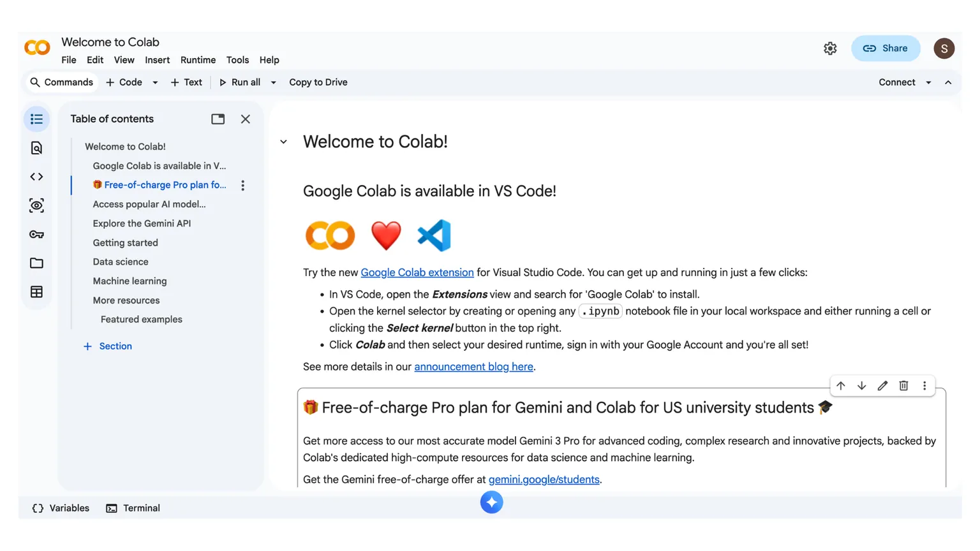Viewport: 980px width, 551px height.
Task: Open more cell actions menu
Action: tap(924, 386)
